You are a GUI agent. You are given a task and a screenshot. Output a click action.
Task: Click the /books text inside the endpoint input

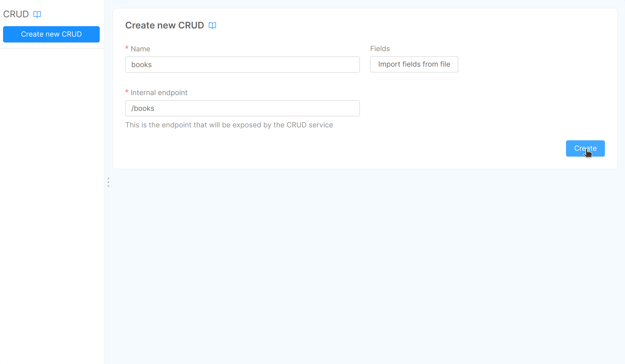[143, 109]
